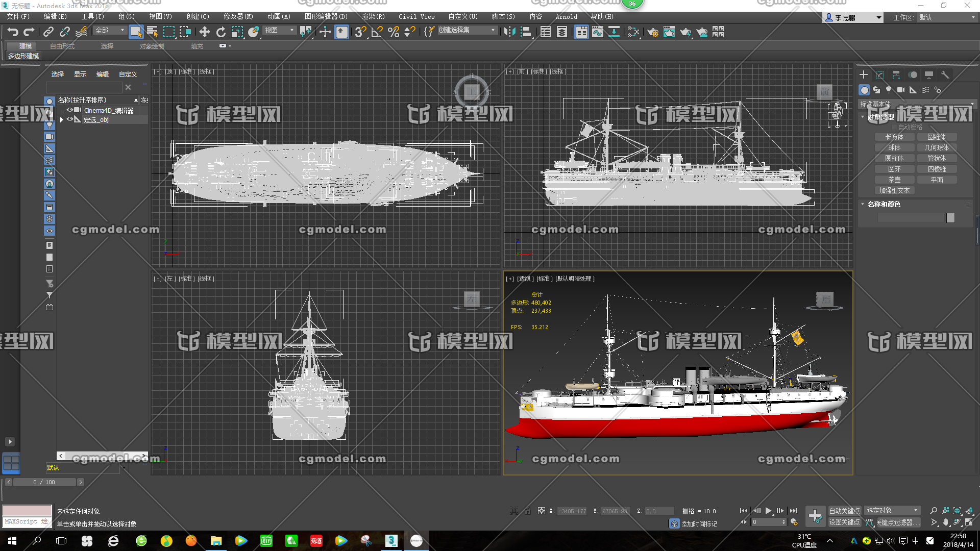
Task: Open the Rendered Frame Window
Action: tap(669, 32)
